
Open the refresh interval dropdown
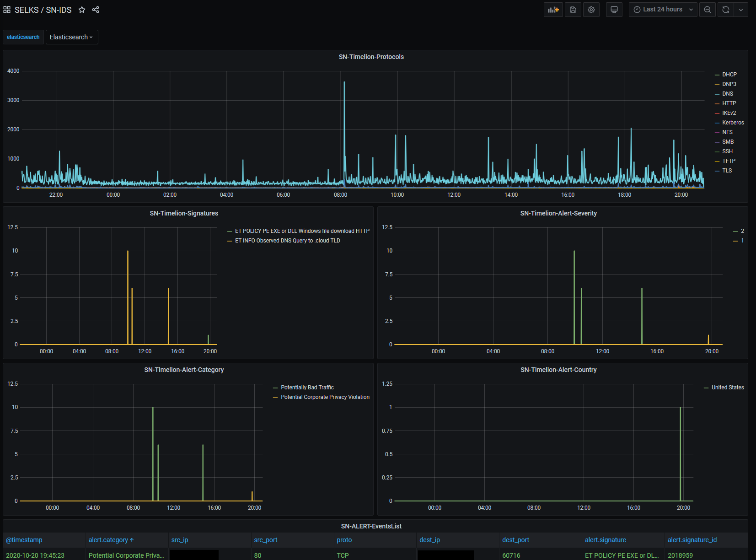point(741,10)
